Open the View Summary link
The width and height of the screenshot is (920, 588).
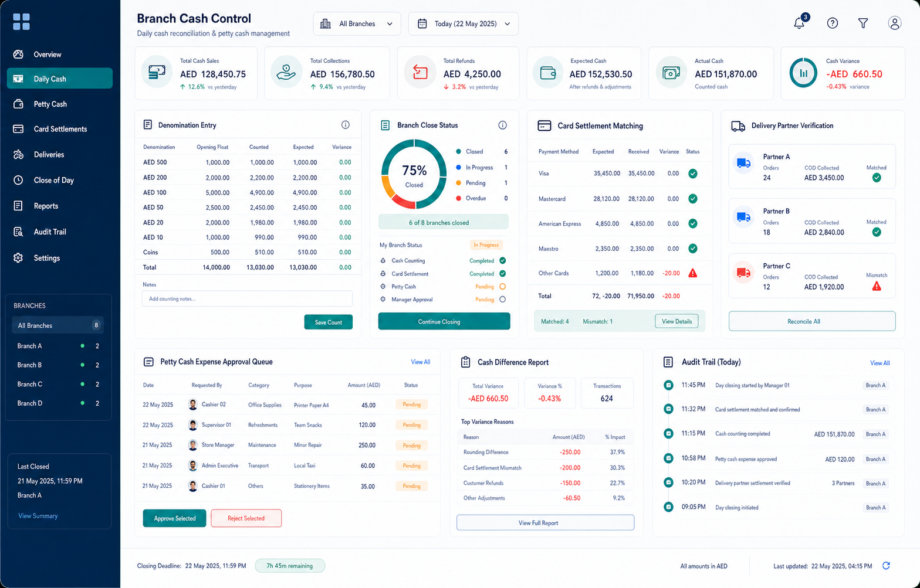38,516
